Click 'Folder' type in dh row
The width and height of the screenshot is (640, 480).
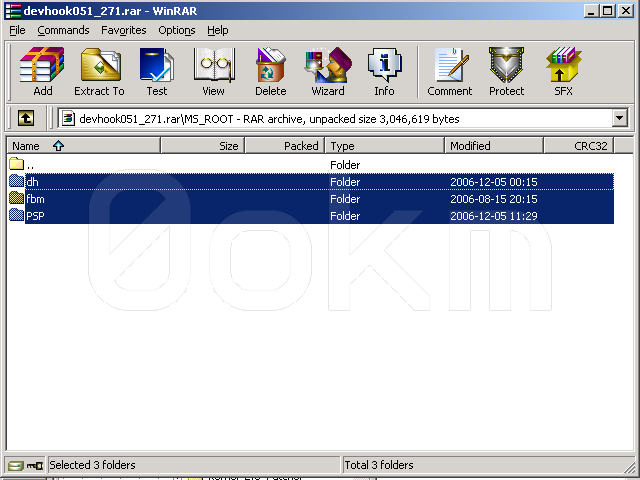coord(345,182)
